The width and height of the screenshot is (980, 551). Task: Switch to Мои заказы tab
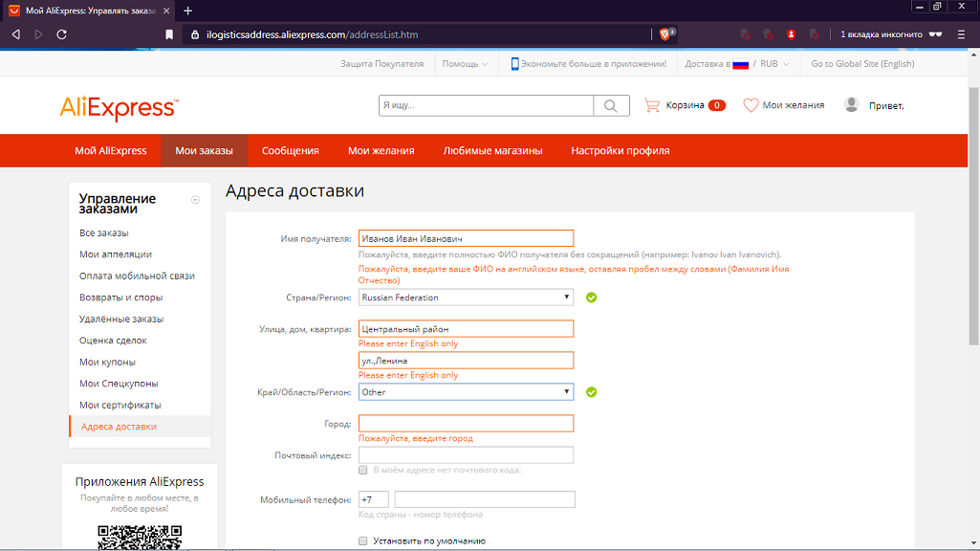pos(204,151)
